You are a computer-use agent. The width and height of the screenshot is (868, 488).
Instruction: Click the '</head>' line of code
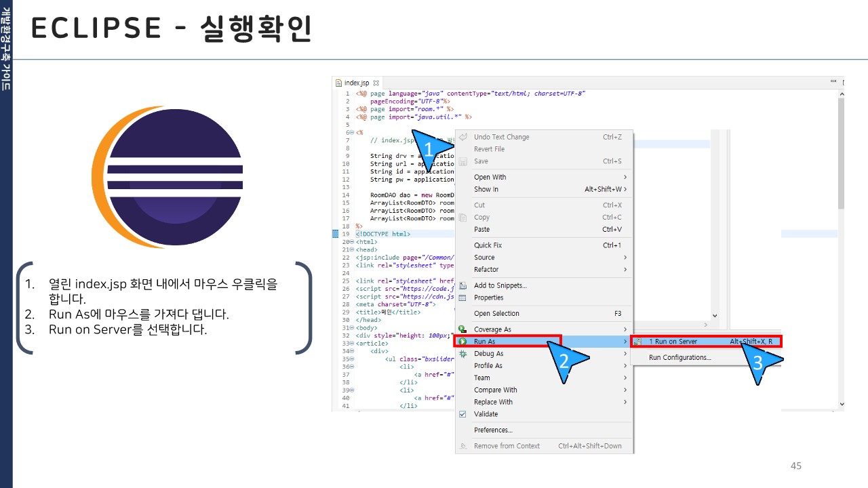tap(368, 320)
